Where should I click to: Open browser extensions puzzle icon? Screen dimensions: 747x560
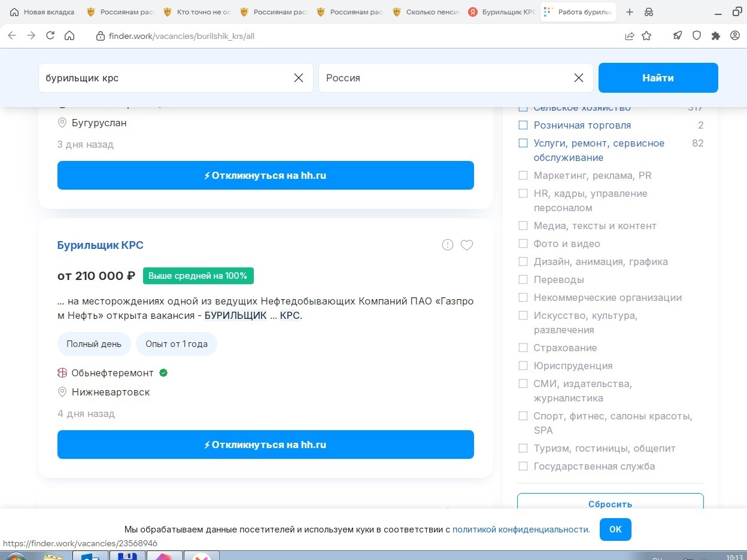tap(716, 36)
